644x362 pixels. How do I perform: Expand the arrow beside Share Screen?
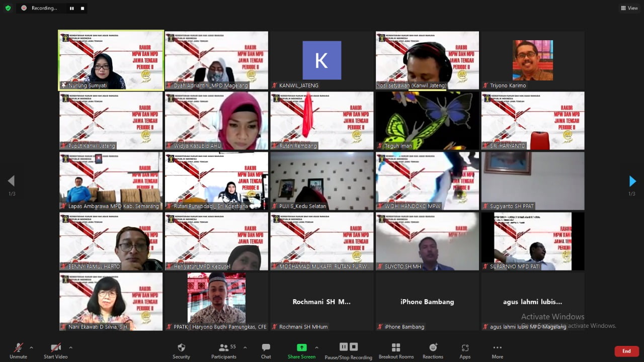(x=316, y=347)
